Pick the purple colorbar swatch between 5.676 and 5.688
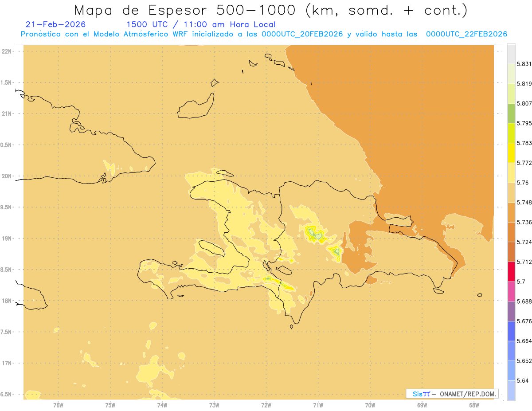 click(x=511, y=311)
